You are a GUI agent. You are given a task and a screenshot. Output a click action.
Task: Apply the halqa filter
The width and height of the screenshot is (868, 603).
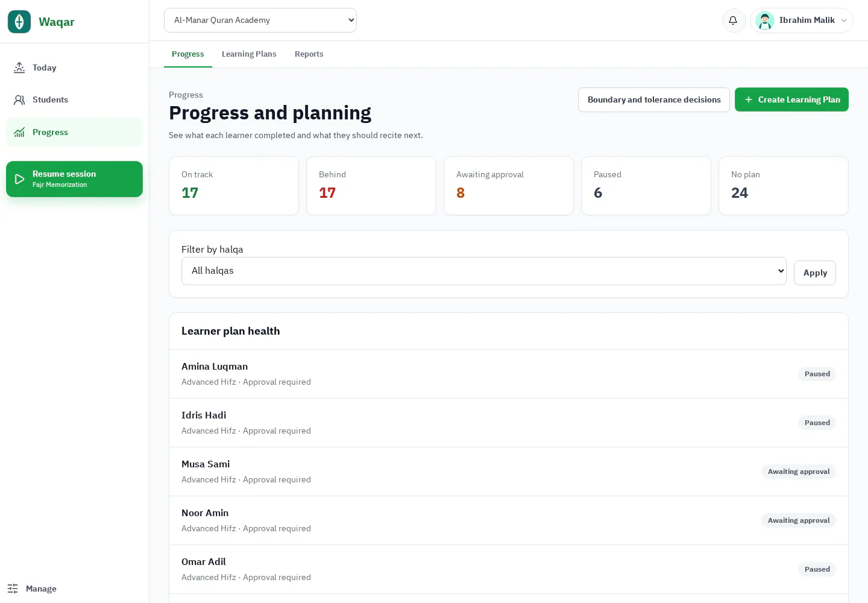pyautogui.click(x=815, y=273)
